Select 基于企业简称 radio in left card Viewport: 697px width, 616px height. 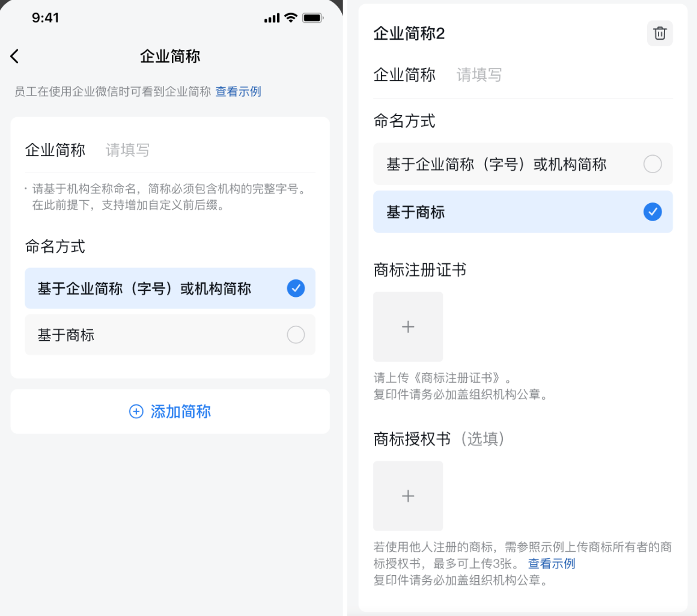(296, 288)
